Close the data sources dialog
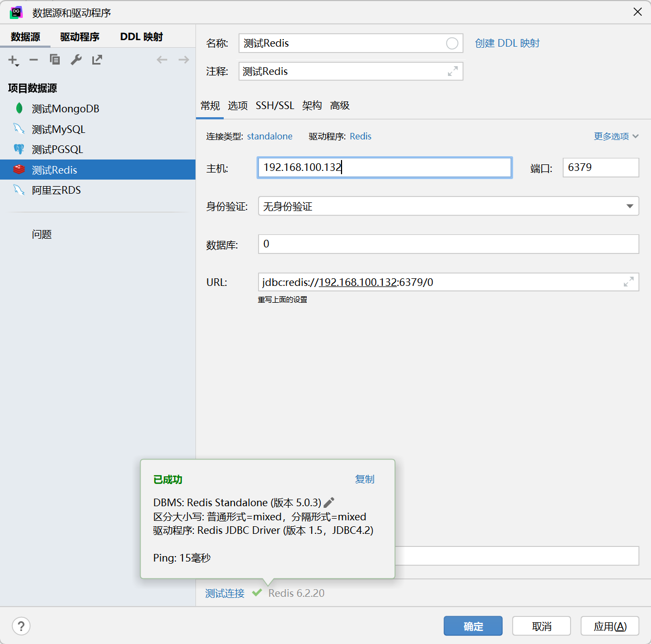The height and width of the screenshot is (644, 651). 637,12
